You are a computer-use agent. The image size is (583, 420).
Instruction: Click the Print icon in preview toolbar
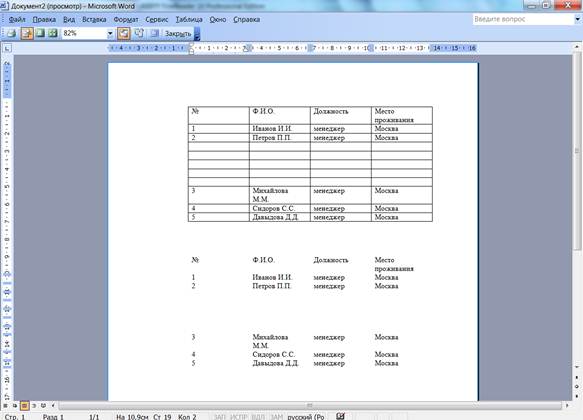pyautogui.click(x=12, y=33)
